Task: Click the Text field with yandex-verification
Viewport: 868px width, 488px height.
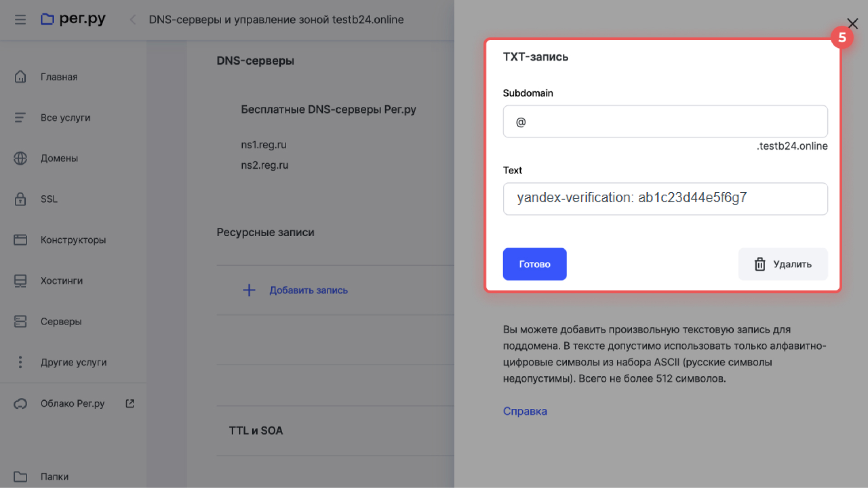Action: coord(665,199)
